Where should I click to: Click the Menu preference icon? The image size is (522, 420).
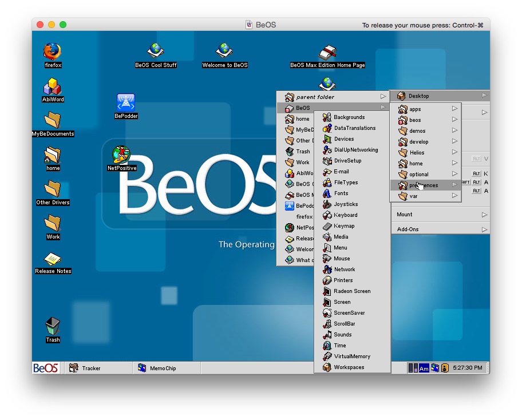pyautogui.click(x=327, y=248)
